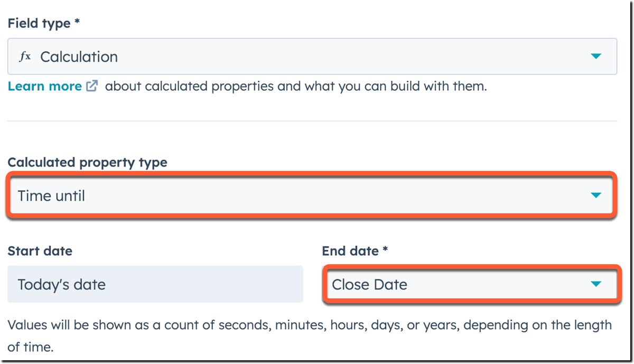634x364 pixels.
Task: Click the external link icon beside Learn more
Action: [x=91, y=86]
